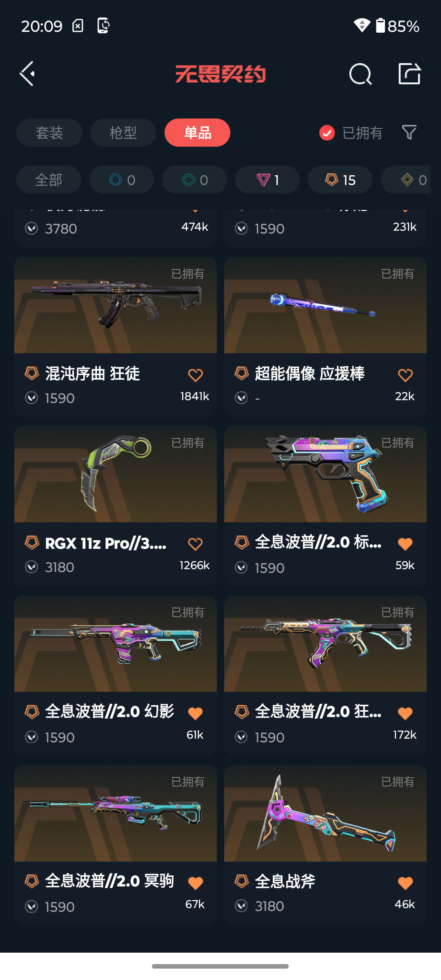Tap the share icon in header
Image resolution: width=441 pixels, height=980 pixels.
coord(410,74)
